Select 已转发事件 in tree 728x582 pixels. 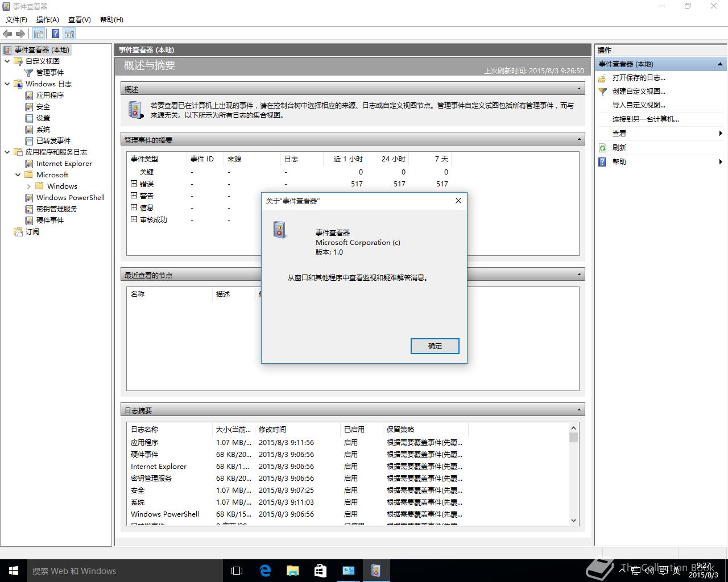pyautogui.click(x=53, y=140)
